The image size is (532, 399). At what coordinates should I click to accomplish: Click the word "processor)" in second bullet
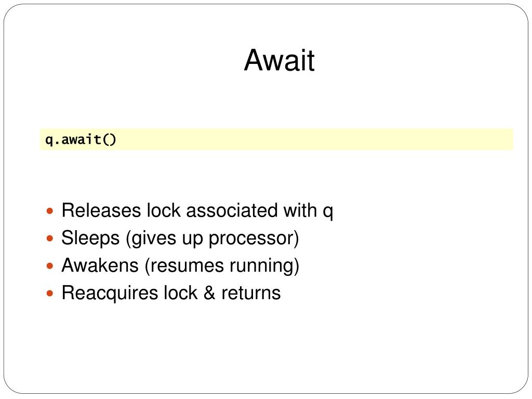point(254,238)
